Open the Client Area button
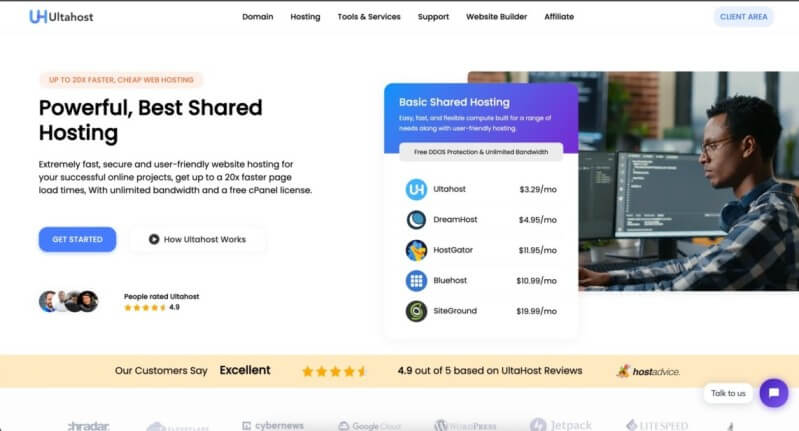Viewport: 799px width, 431px height. tap(744, 17)
